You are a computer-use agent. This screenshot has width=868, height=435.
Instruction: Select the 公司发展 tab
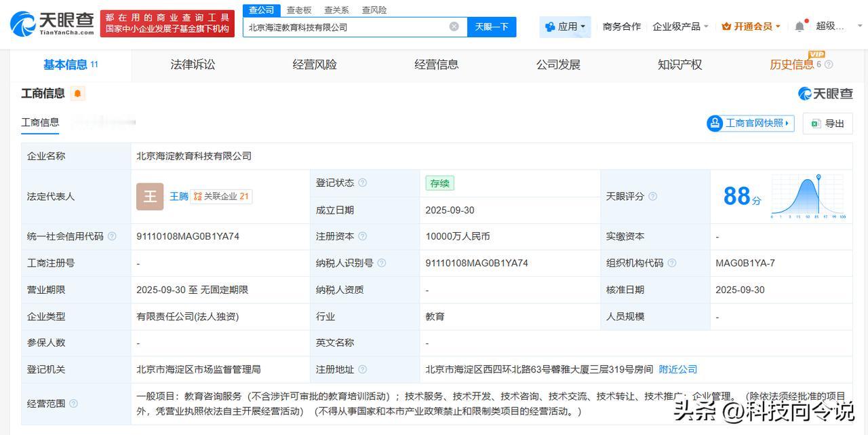558,64
